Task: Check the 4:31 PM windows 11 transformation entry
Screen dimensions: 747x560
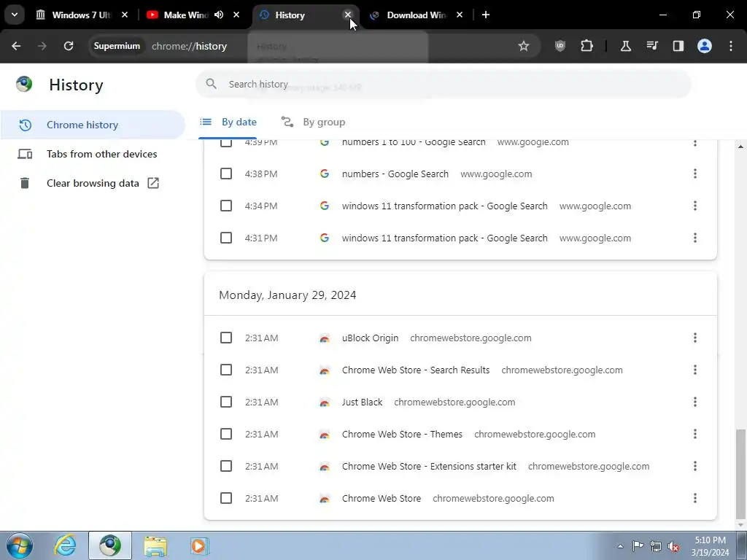Action: click(226, 238)
